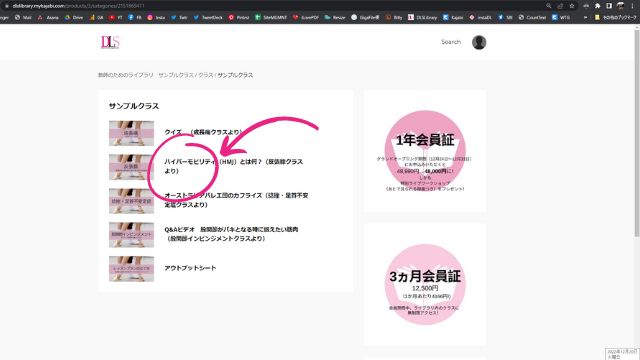Screen dimensions: 640x360
Task: Click the Q&Aビデオ lesson thumbnail
Action: coord(131,235)
